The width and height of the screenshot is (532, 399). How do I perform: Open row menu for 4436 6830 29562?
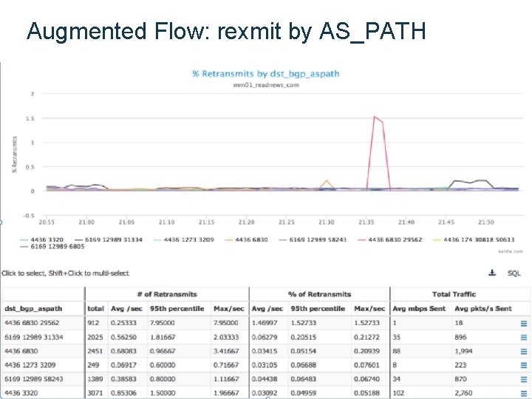pyautogui.click(x=524, y=324)
